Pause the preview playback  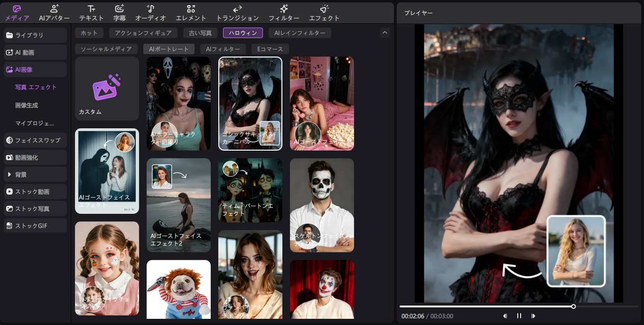pyautogui.click(x=519, y=316)
